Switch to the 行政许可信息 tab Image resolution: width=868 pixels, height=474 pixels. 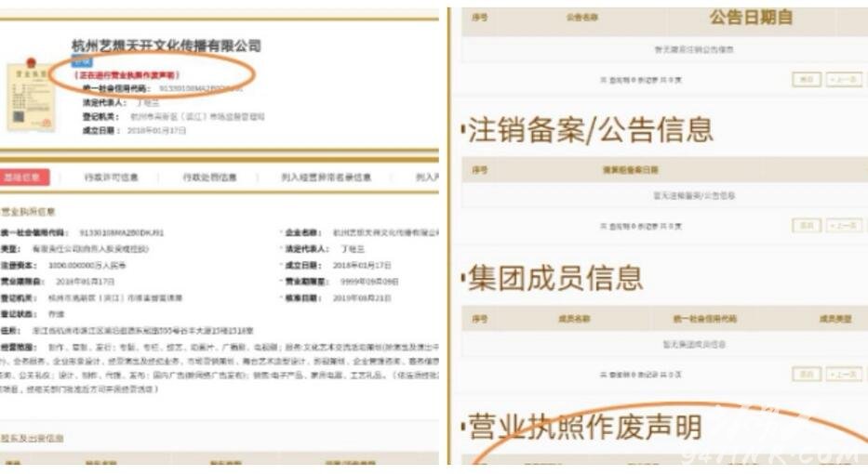click(x=111, y=178)
